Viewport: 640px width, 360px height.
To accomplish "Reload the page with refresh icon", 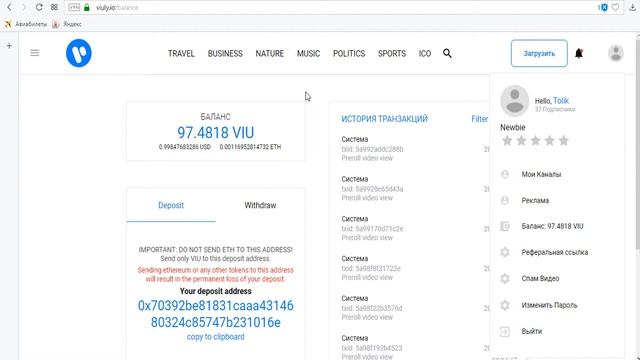I will tap(39, 7).
